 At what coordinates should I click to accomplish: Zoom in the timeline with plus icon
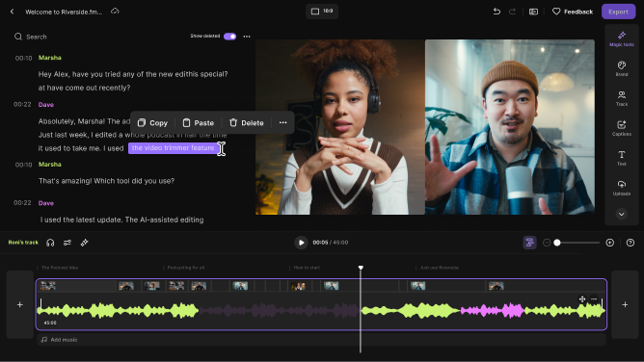[x=610, y=243]
